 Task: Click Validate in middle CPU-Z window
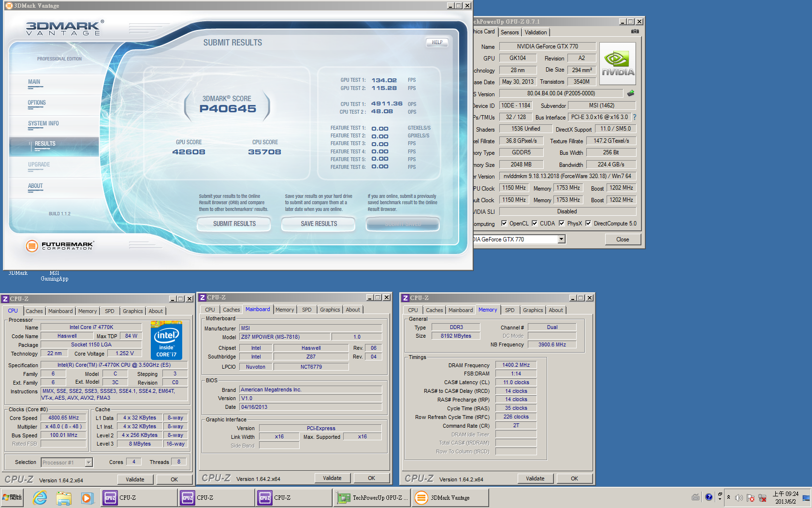(x=332, y=478)
